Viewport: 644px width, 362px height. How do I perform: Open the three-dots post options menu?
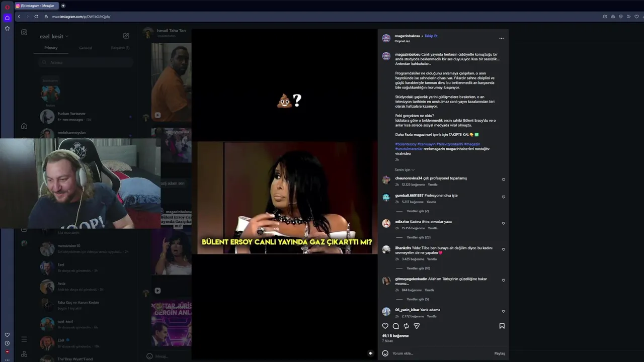pos(501,38)
